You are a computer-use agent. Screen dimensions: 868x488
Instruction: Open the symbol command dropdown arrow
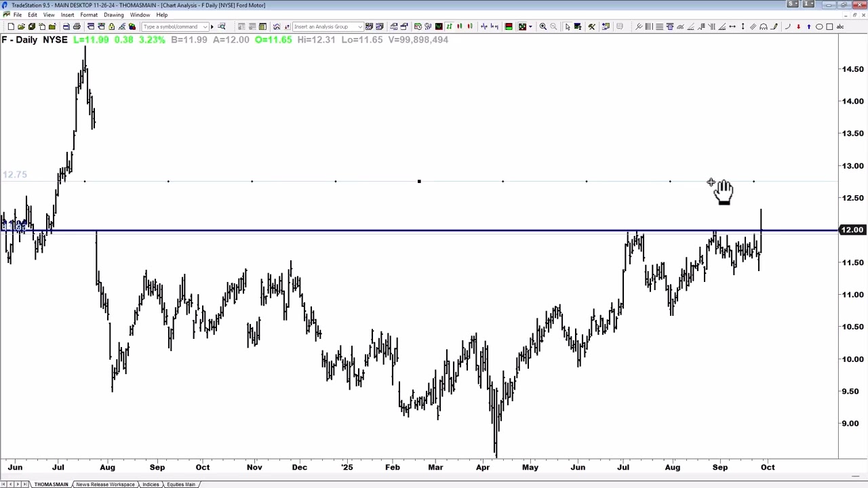point(205,26)
